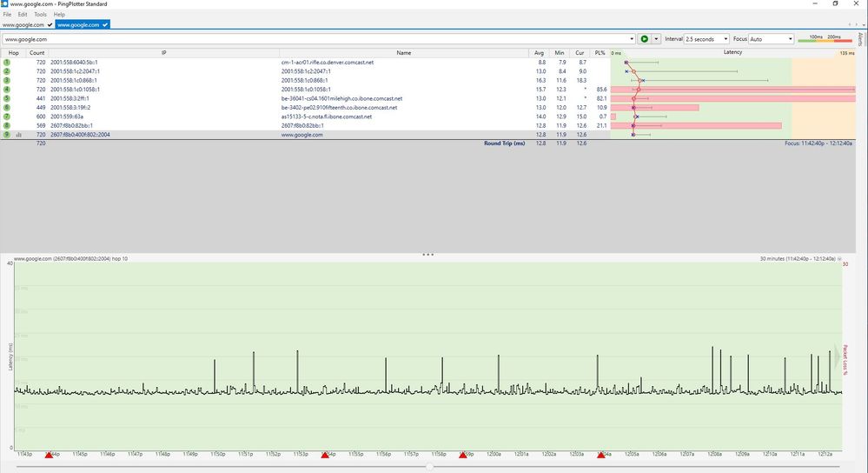Viewport: 868px width, 473px height.
Task: Open the Edit menu
Action: click(23, 15)
